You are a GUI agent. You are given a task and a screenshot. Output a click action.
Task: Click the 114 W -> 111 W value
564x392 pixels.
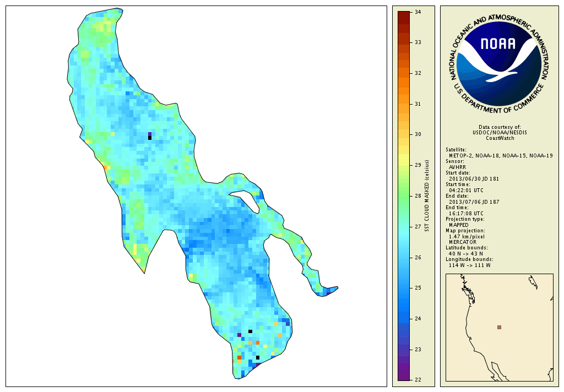coord(469,265)
